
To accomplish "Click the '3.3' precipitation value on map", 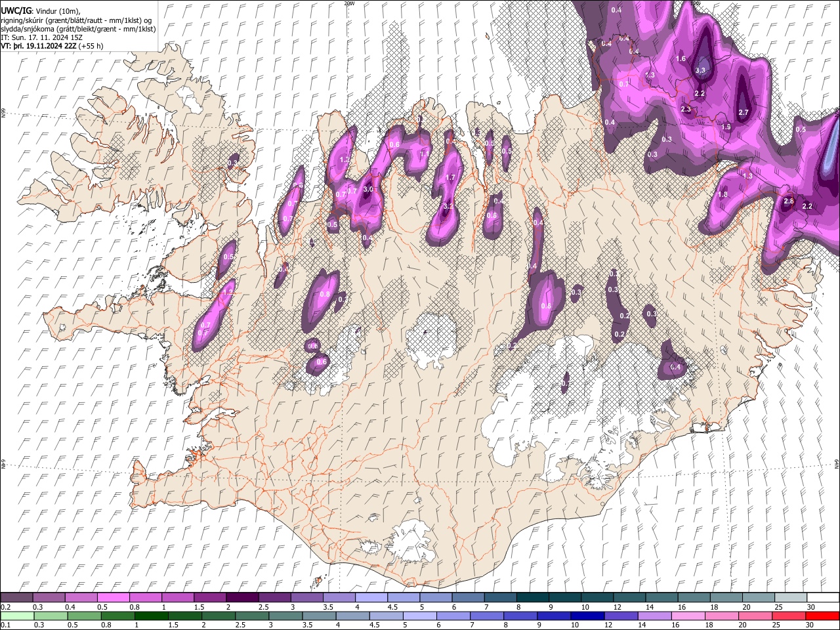I will click(700, 70).
